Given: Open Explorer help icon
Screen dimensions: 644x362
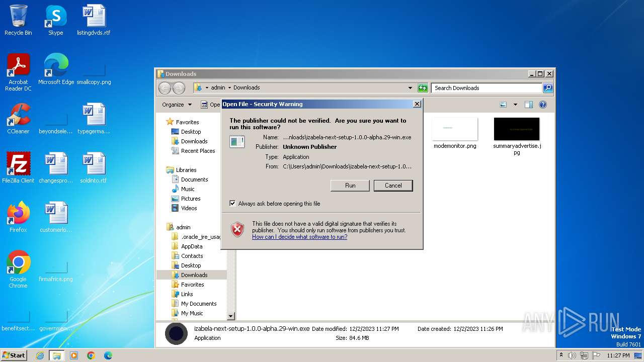Looking at the screenshot, I should tap(543, 105).
